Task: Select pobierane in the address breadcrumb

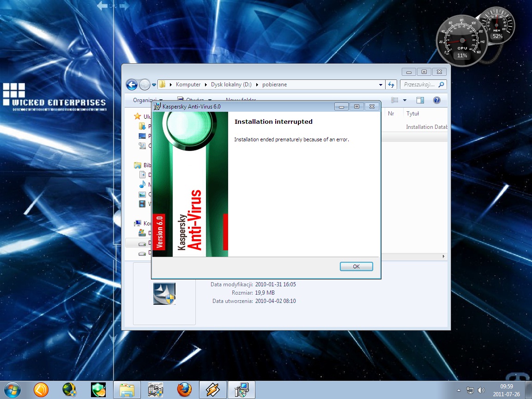Action: (274, 85)
